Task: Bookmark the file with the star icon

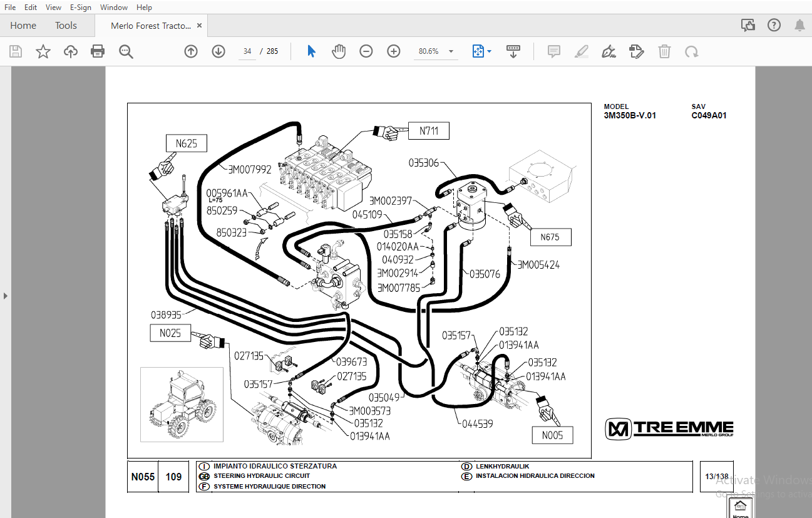Action: [43, 51]
